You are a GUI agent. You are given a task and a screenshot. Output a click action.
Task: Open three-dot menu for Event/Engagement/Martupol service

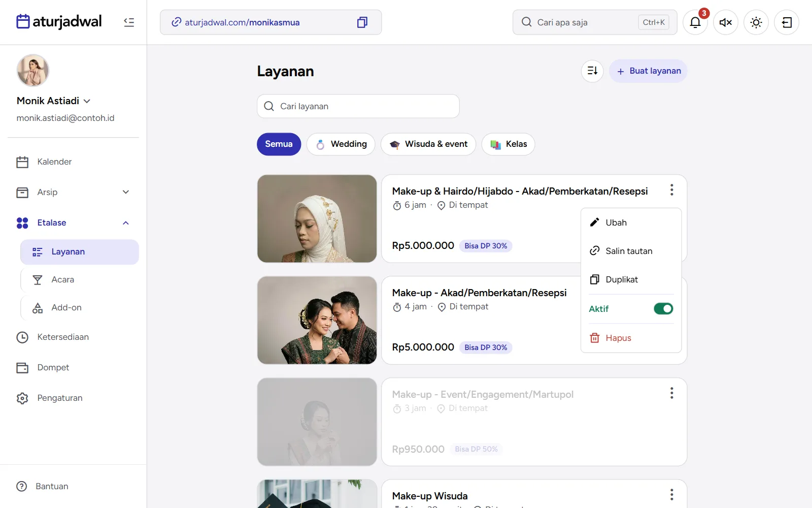(x=671, y=393)
